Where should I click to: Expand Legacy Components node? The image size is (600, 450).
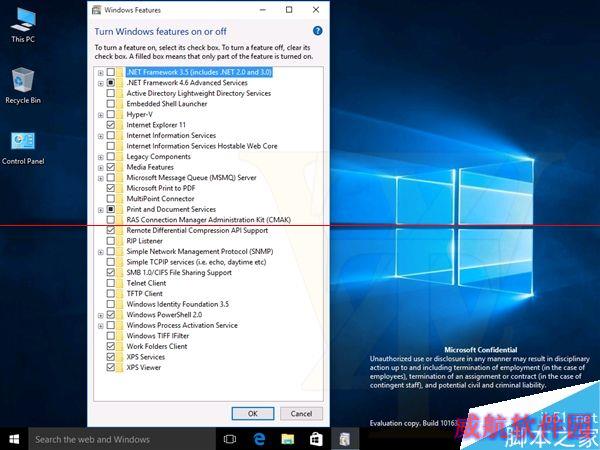(x=100, y=157)
